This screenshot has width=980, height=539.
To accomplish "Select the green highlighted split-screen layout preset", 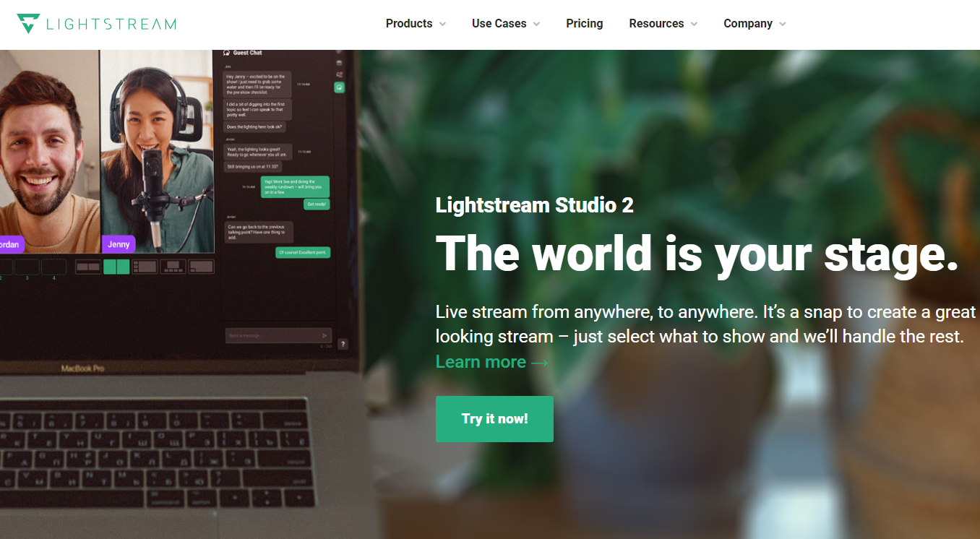I will (x=116, y=267).
